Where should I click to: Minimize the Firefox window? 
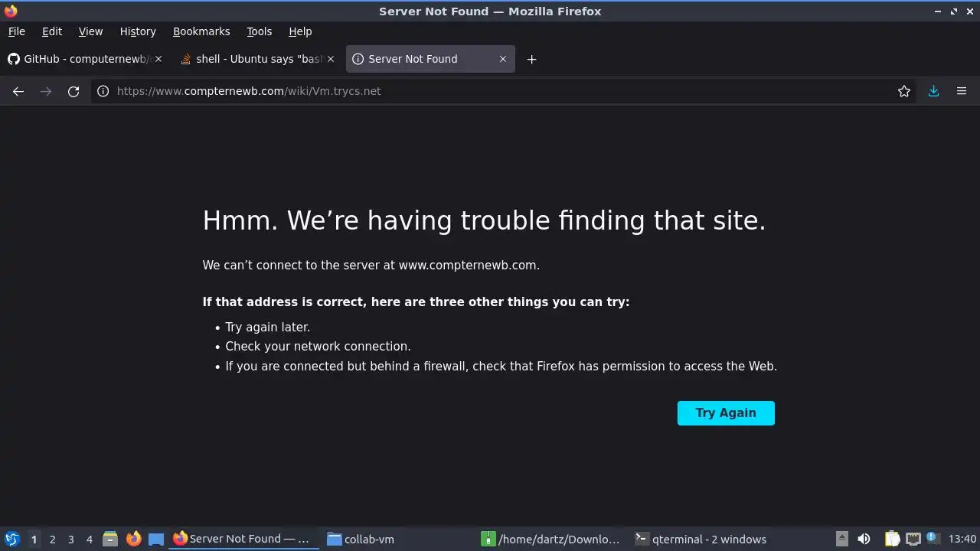coord(938,11)
